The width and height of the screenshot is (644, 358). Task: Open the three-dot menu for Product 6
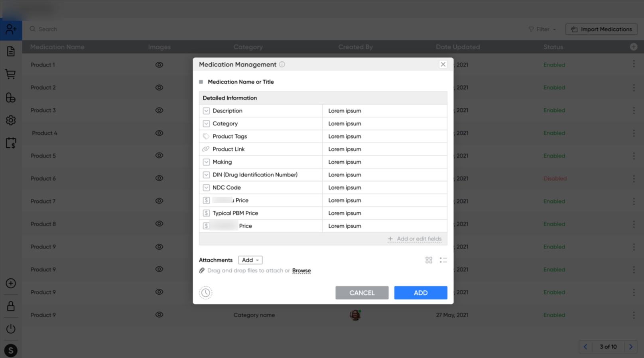click(634, 178)
